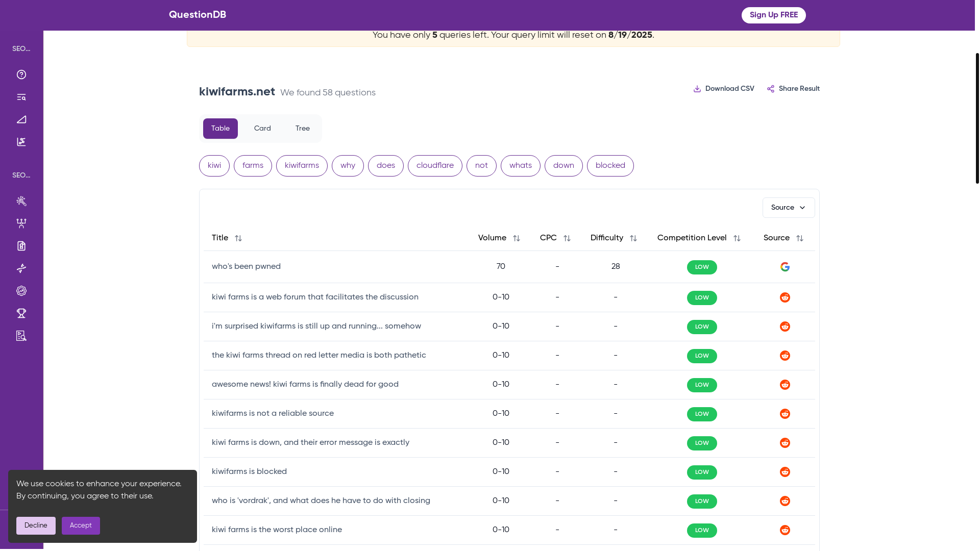Screen dimensions: 980x551
Task: Open the QuestionDB home logo
Action: 198,15
